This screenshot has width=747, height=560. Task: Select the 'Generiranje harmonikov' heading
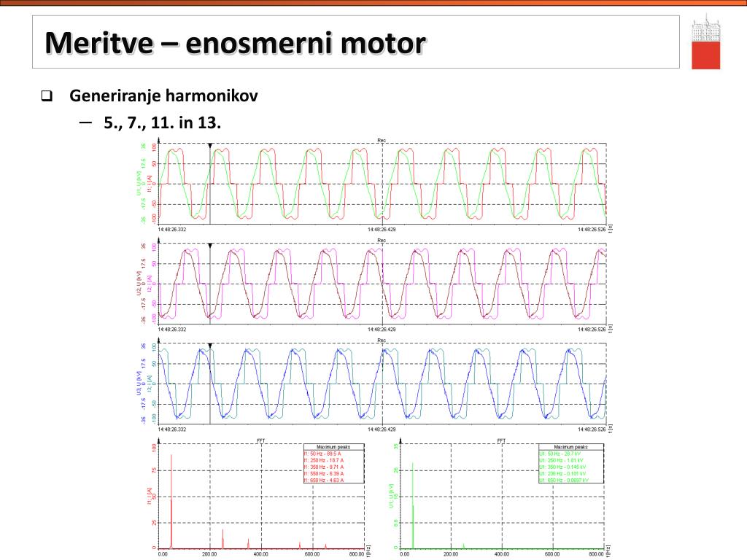tap(163, 96)
